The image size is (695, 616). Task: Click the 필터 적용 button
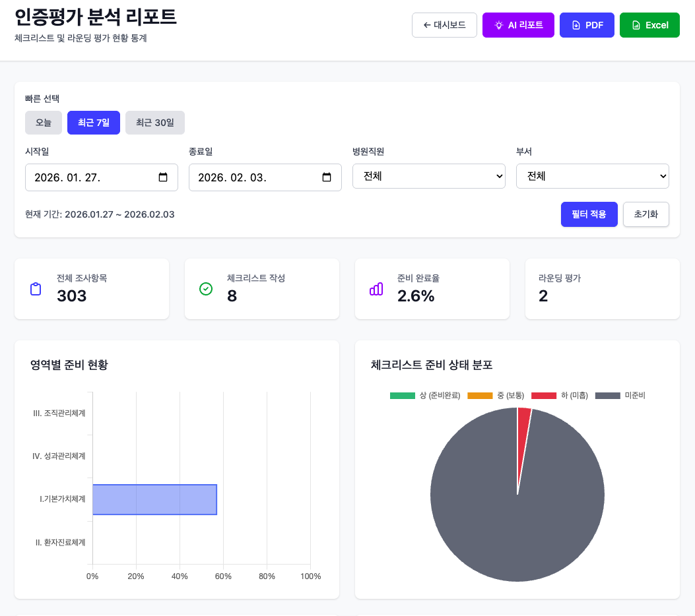(x=589, y=214)
